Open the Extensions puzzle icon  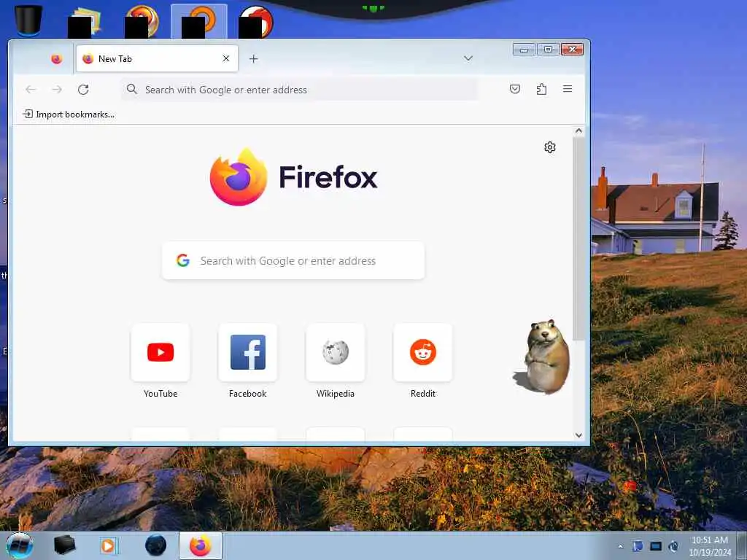[541, 89]
